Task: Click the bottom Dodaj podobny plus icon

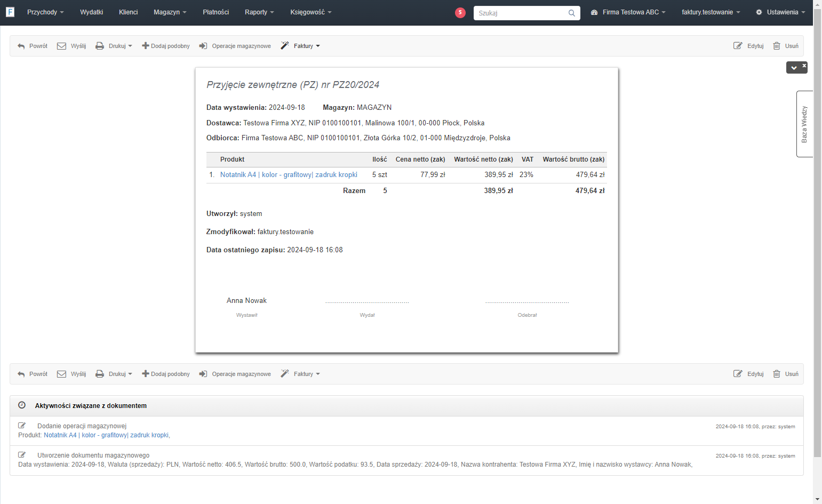Action: pos(145,374)
